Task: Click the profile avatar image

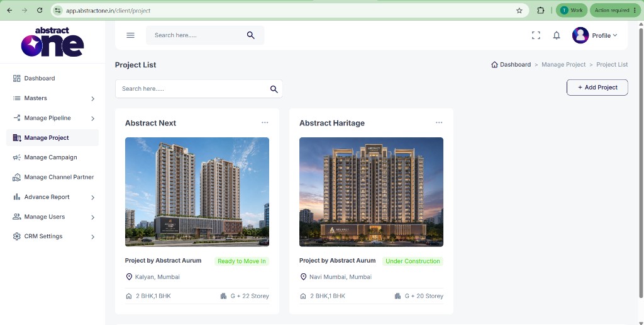Action: 580,35
